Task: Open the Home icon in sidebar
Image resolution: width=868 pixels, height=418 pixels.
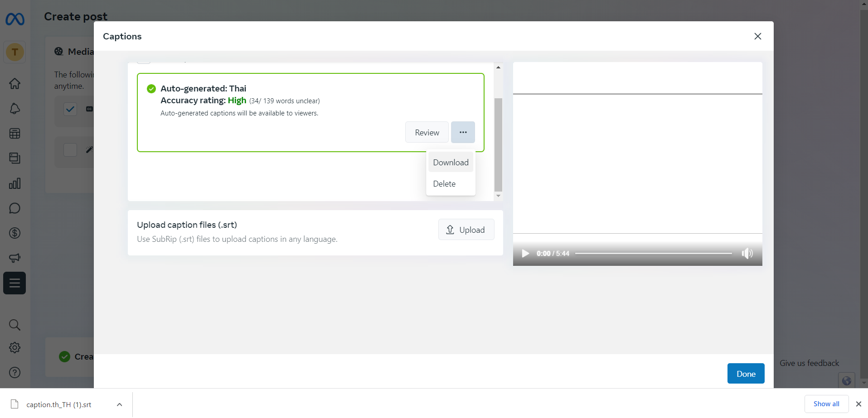Action: coord(15,84)
